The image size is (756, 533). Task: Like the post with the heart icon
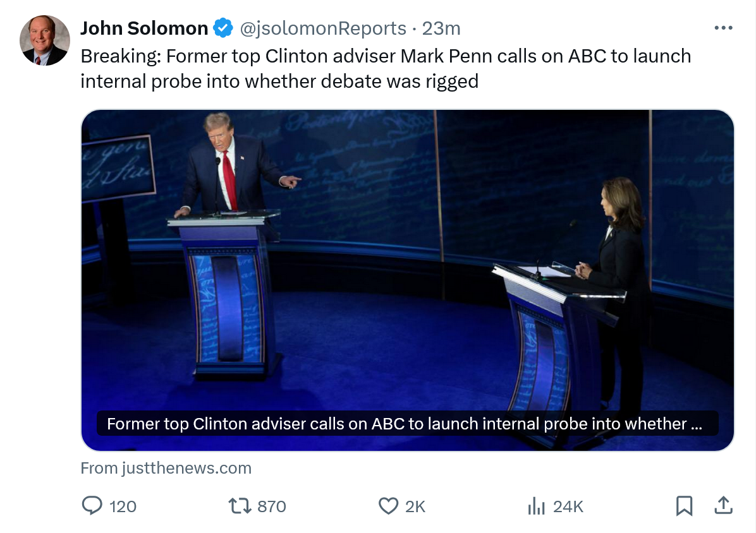tap(387, 505)
